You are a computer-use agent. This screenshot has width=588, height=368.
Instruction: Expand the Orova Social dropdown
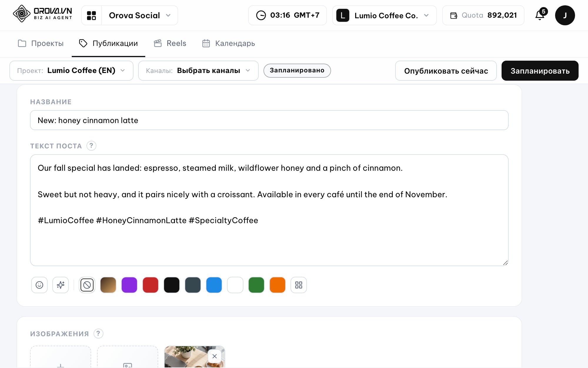click(x=139, y=15)
